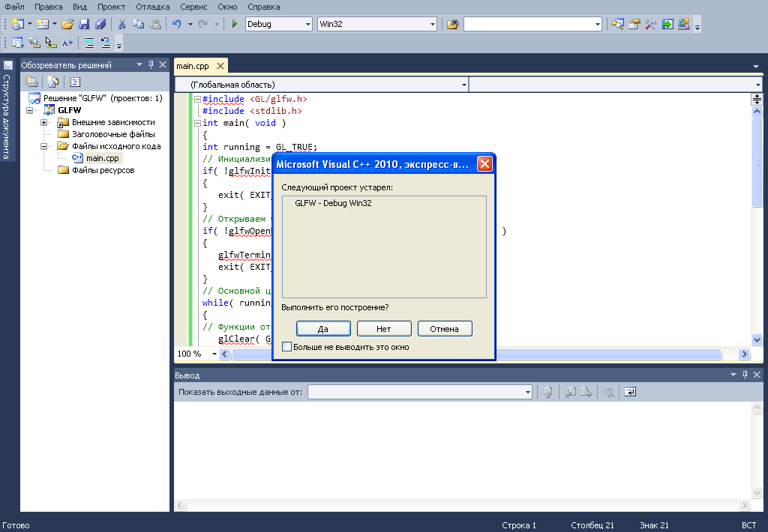Image resolution: width=768 pixels, height=532 pixels.
Task: Open the "Показать выходные данные от" dropdown
Action: 527,392
